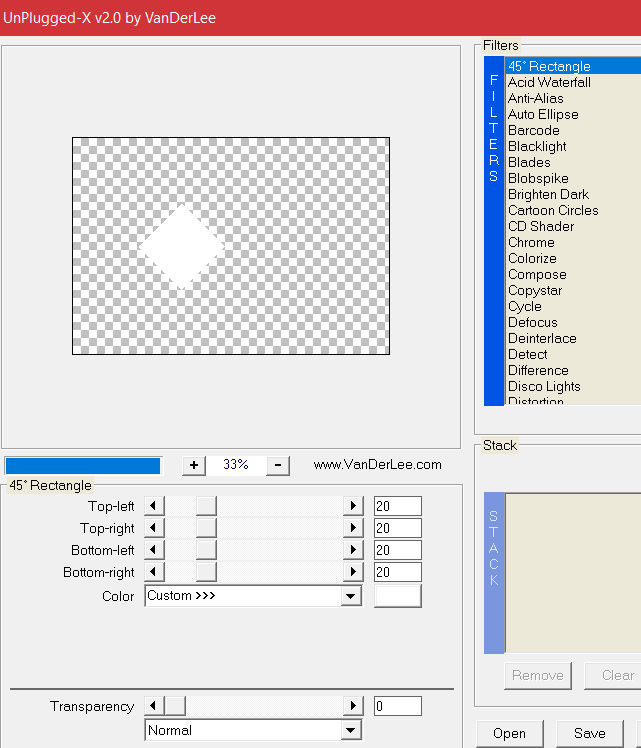Pick the Deinterlace filter
The width and height of the screenshot is (641, 748).
tap(542, 338)
